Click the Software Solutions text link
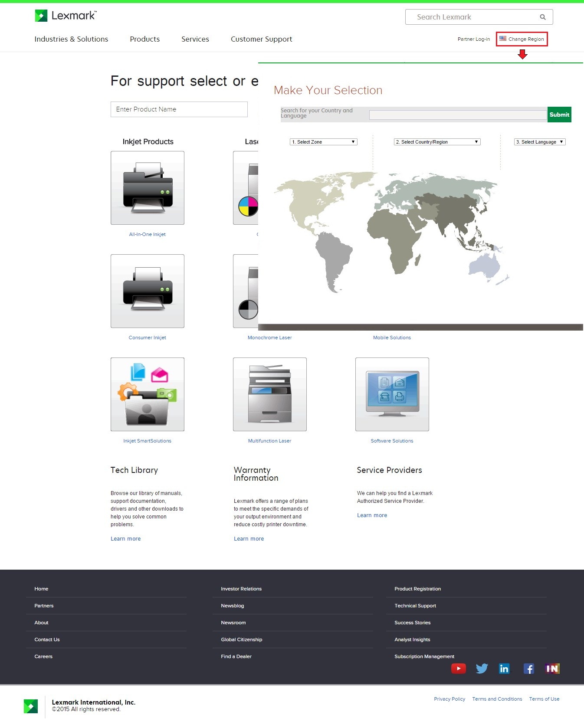This screenshot has height=728, width=584. pos(392,441)
